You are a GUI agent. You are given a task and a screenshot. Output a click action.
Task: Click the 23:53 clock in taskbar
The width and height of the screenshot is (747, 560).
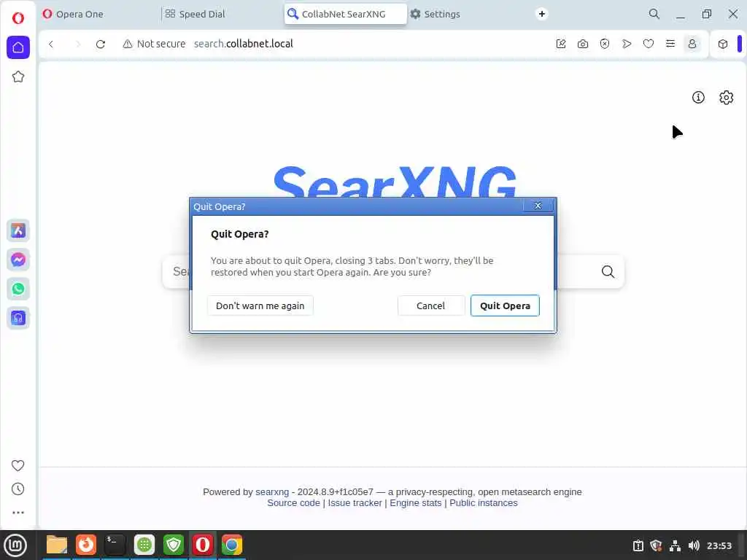[x=719, y=545]
